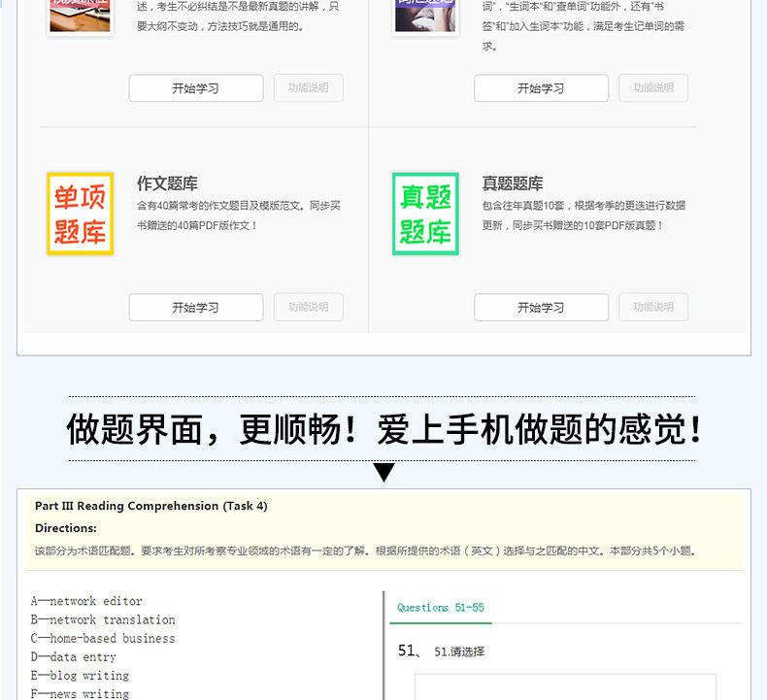This screenshot has height=700, width=767.
Task: Click 开始学习 under the vocabulary section
Action: 542,88
